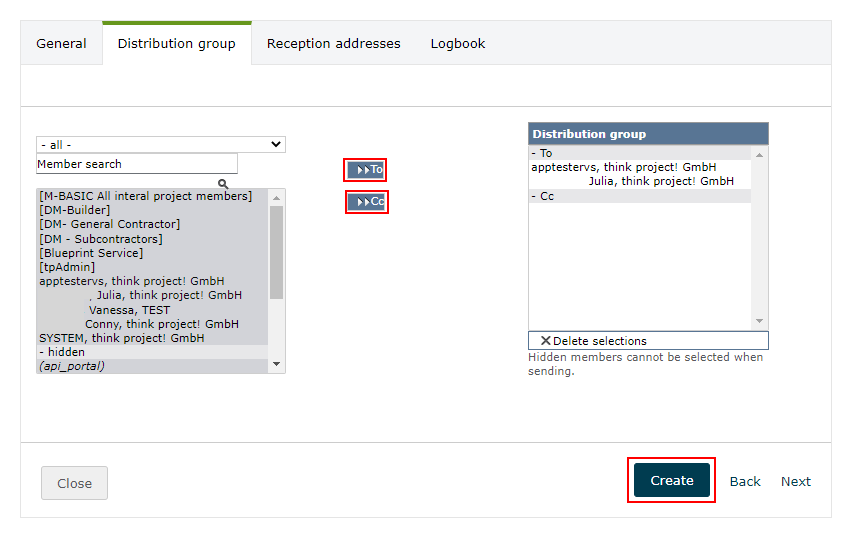Image resolution: width=852 pixels, height=543 pixels.
Task: Click the Close button
Action: pyautogui.click(x=74, y=483)
